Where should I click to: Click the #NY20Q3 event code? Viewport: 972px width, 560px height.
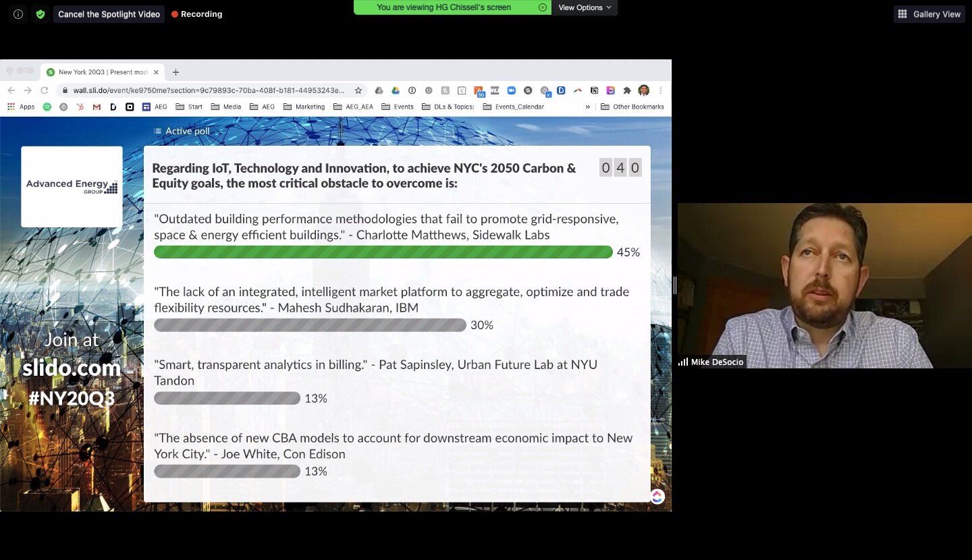[72, 398]
